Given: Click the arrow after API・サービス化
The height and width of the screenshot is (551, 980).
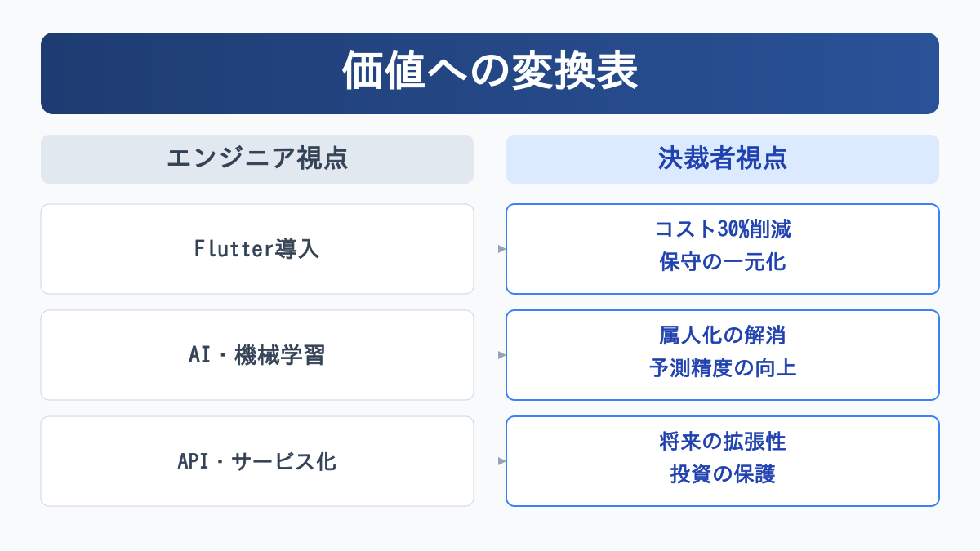Looking at the screenshot, I should (x=501, y=461).
